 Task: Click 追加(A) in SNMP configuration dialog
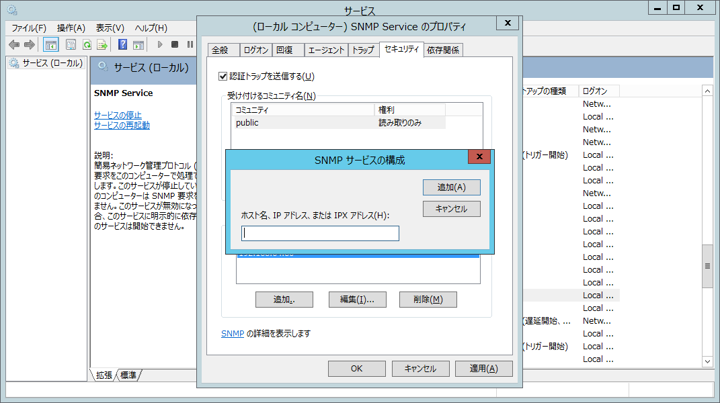pos(451,187)
